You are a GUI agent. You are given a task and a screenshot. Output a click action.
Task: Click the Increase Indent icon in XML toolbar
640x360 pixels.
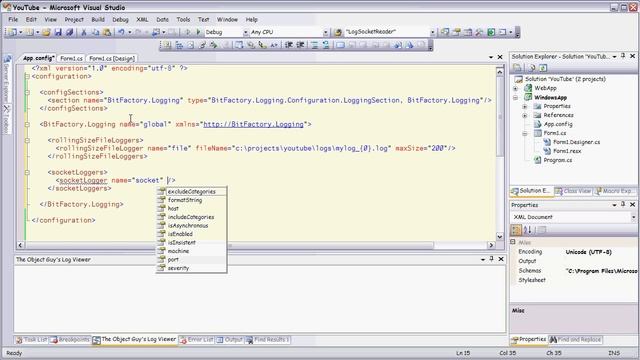pos(300,45)
